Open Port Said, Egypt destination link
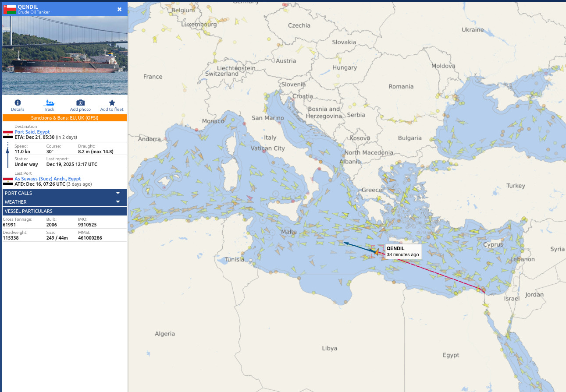 32,132
